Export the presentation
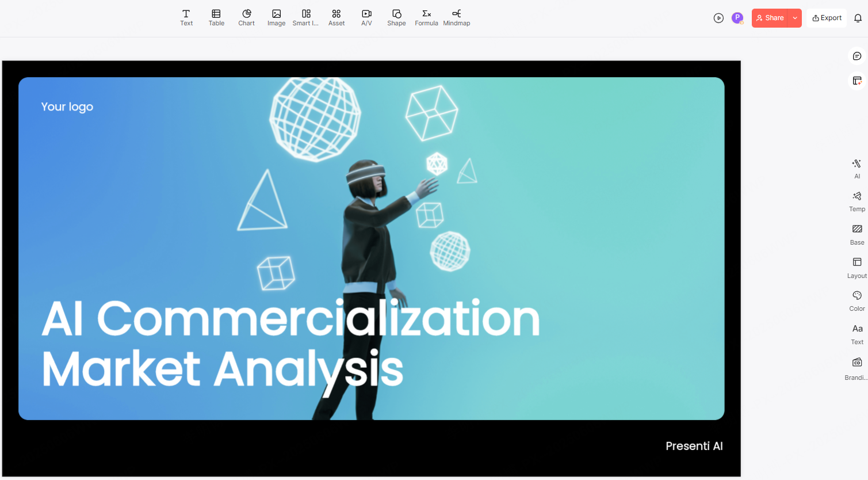The height and width of the screenshot is (480, 868). pyautogui.click(x=827, y=18)
